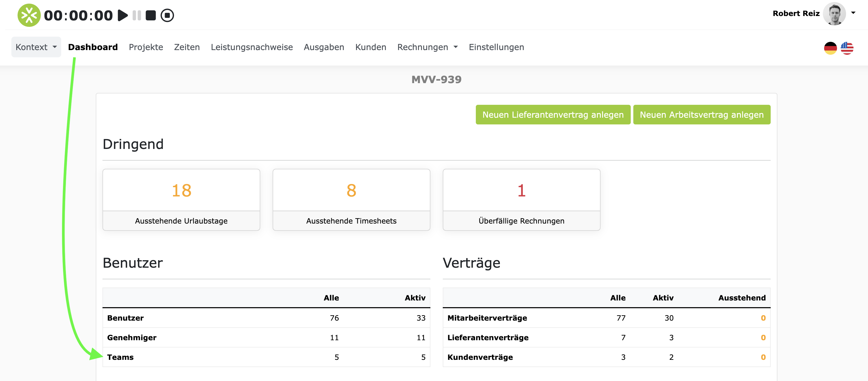Screen dimensions: 868x381
Task: Open the profile menu via Robert Reiz avatar
Action: (835, 13)
